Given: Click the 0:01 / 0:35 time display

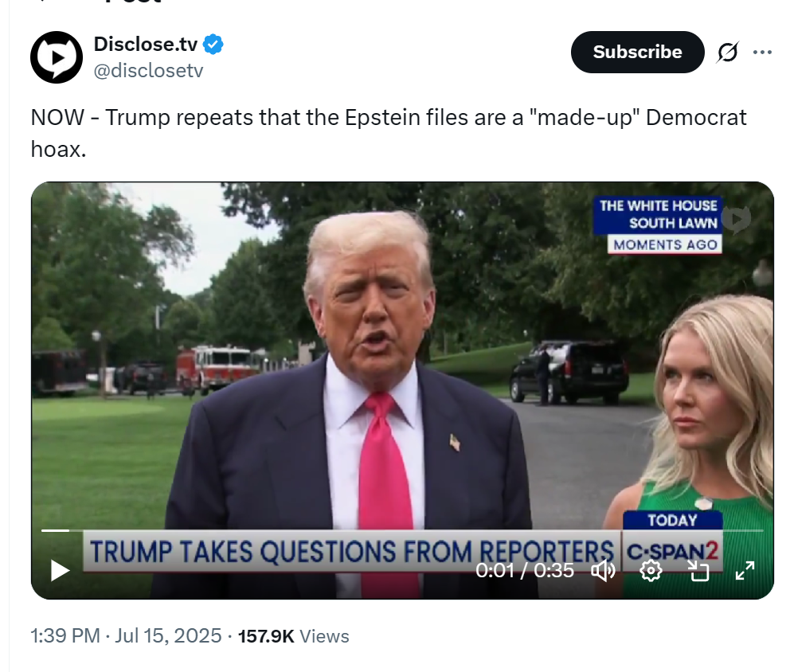Looking at the screenshot, I should point(525,571).
